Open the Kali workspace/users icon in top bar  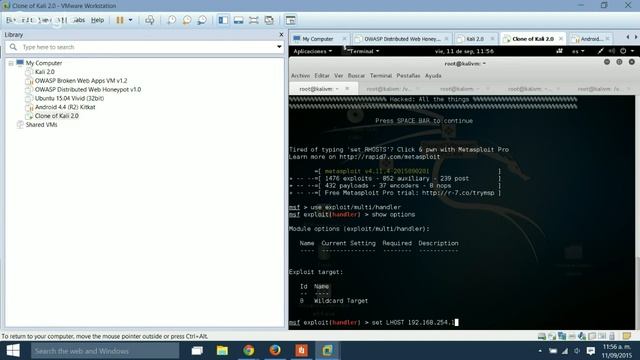click(559, 51)
